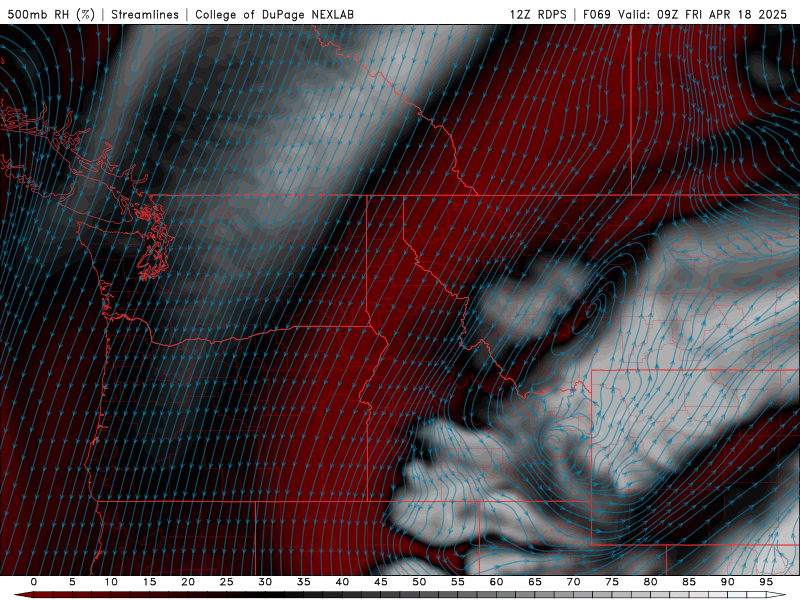Select the "12Z RDPS" model run label
800x600 pixels.
pyautogui.click(x=538, y=14)
